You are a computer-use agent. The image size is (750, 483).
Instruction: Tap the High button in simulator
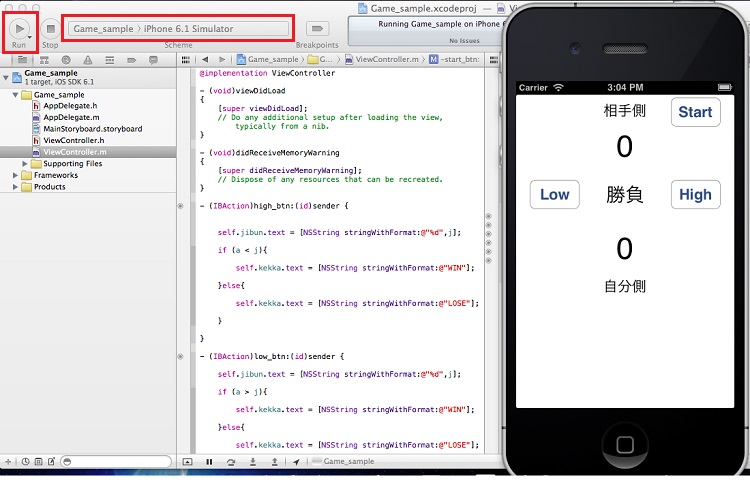(695, 195)
